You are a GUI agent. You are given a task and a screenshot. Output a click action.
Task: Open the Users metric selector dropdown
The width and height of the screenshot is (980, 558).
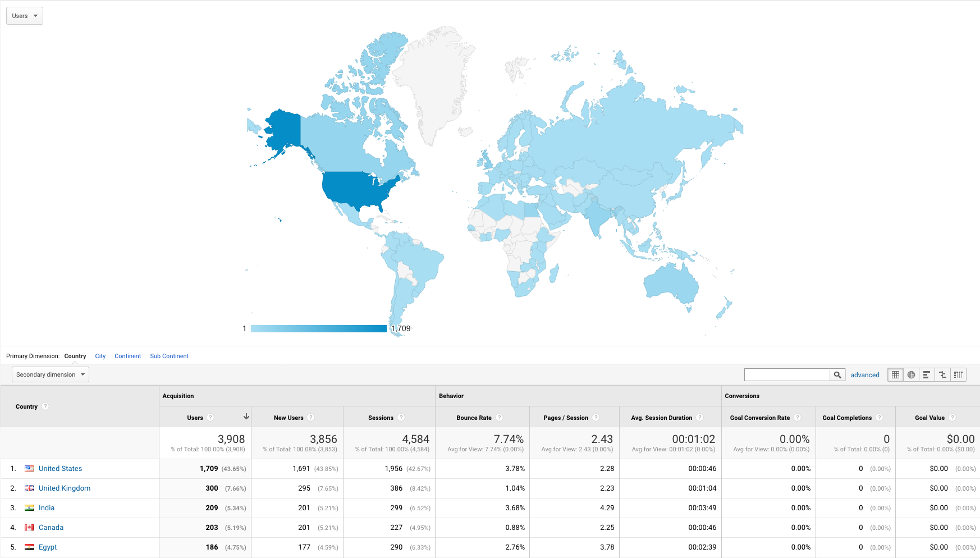point(24,16)
